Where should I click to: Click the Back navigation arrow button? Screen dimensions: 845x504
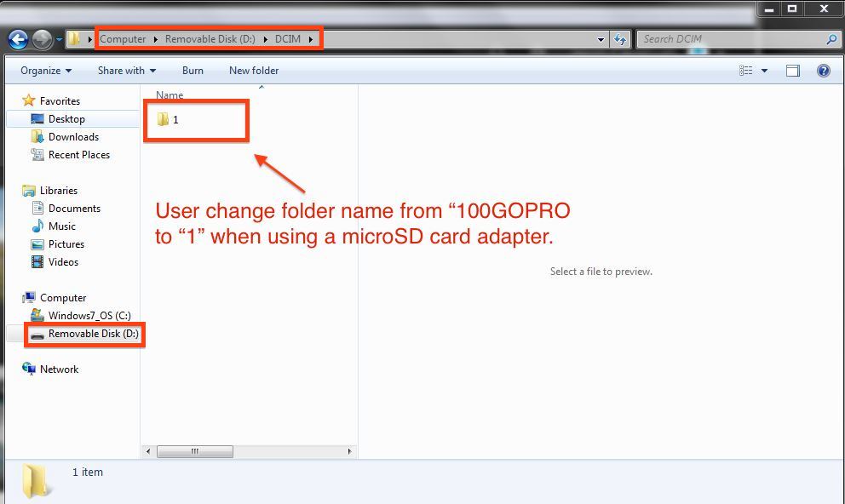pyautogui.click(x=19, y=39)
